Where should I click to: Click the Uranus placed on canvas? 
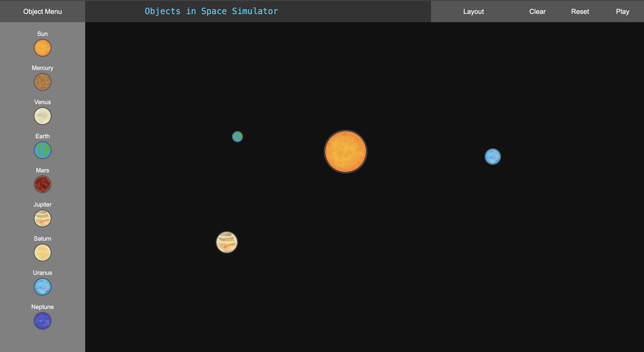click(x=493, y=157)
